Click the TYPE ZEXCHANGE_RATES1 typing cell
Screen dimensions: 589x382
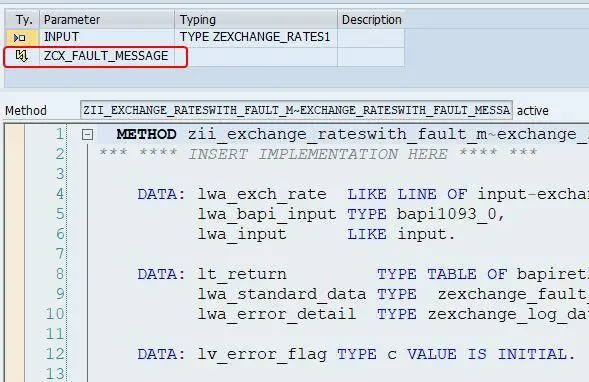pyautogui.click(x=256, y=37)
